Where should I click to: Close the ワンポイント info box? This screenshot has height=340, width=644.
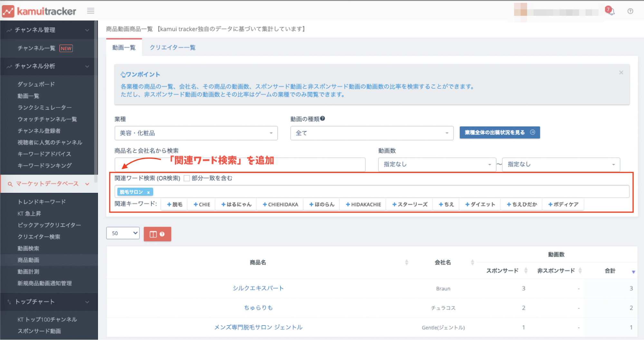coord(621,73)
